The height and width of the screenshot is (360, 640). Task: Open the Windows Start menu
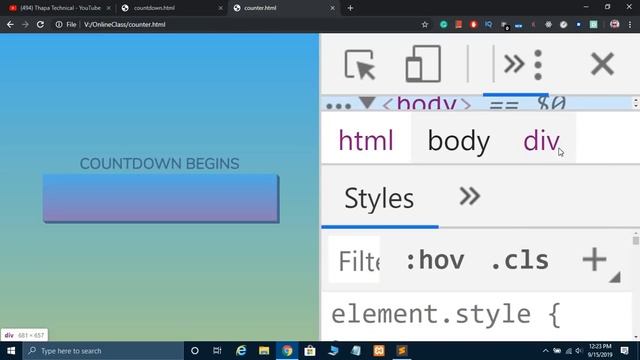point(11,351)
